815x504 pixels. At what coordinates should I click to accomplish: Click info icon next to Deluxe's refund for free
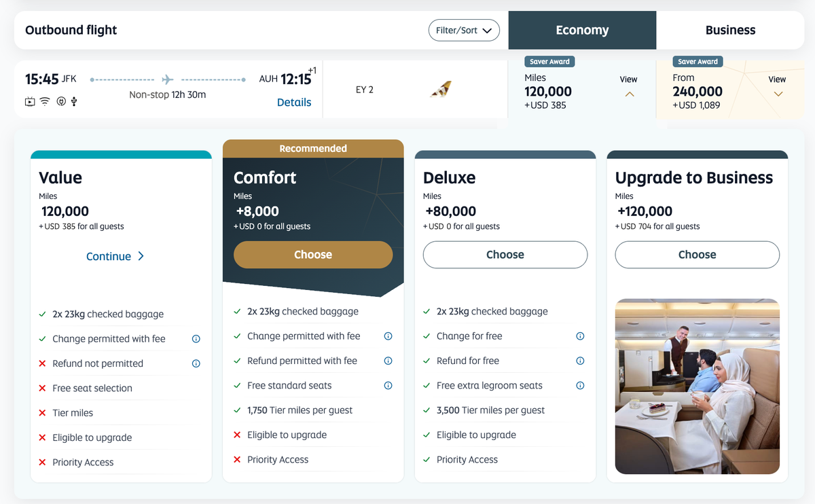coord(579,361)
